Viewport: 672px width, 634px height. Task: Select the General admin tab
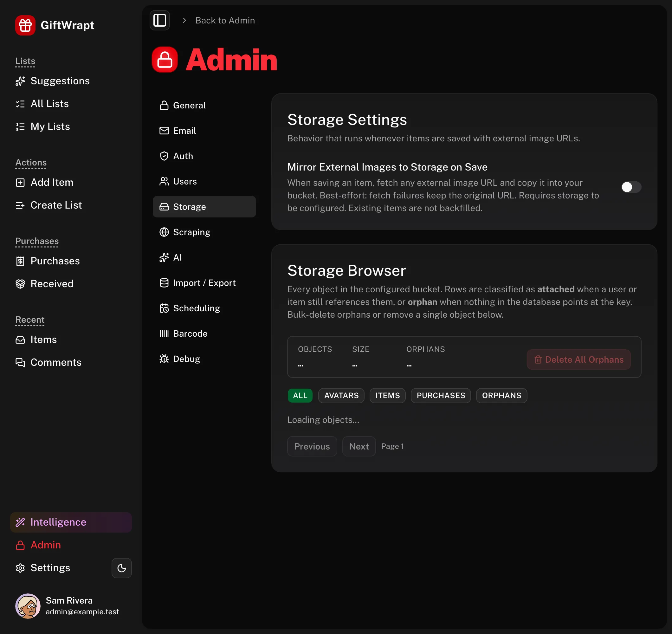tap(204, 105)
